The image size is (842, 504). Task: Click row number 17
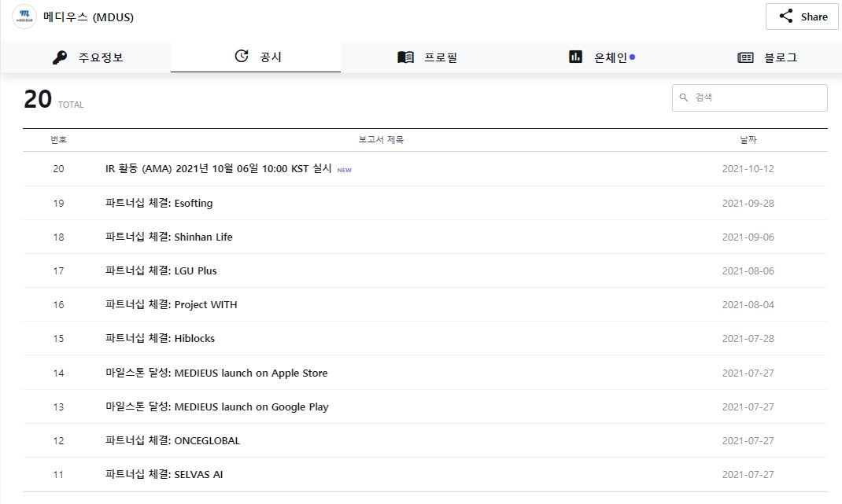coord(58,270)
